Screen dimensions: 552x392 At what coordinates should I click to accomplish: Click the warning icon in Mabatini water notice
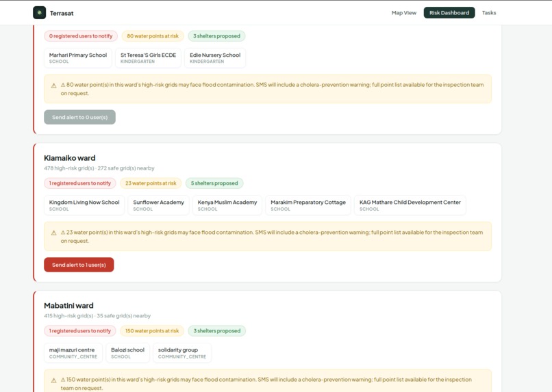pos(54,380)
